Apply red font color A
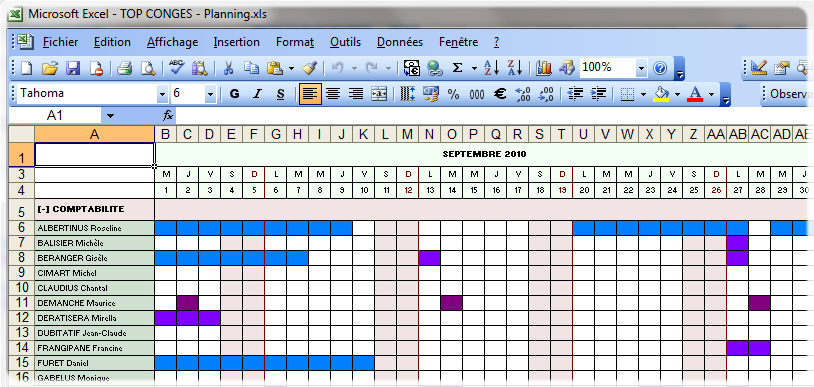The width and height of the screenshot is (814, 387). pos(695,95)
